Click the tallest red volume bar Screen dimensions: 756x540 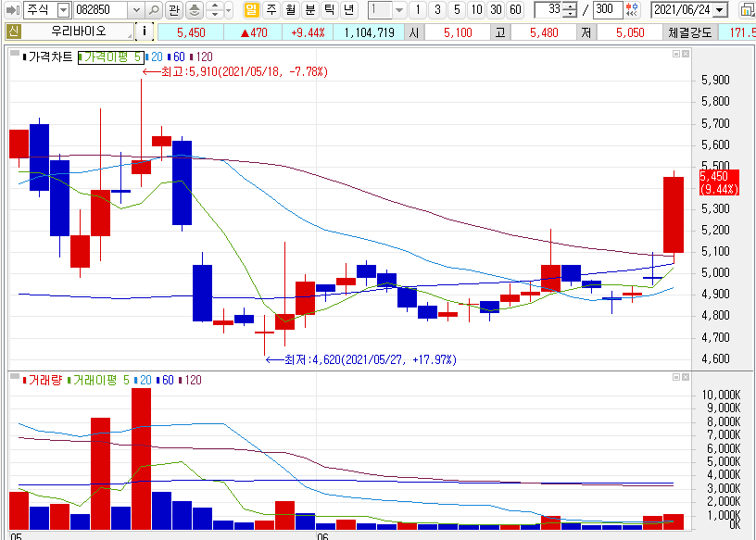click(x=141, y=458)
